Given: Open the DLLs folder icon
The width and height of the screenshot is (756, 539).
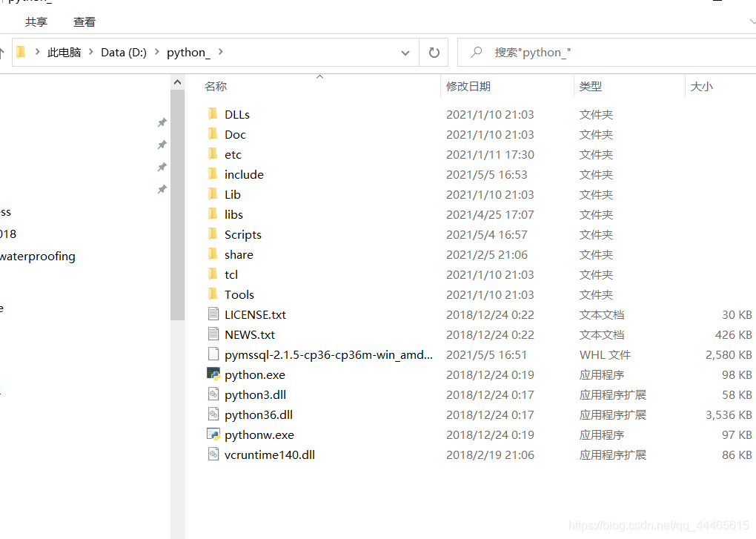Looking at the screenshot, I should [x=213, y=114].
